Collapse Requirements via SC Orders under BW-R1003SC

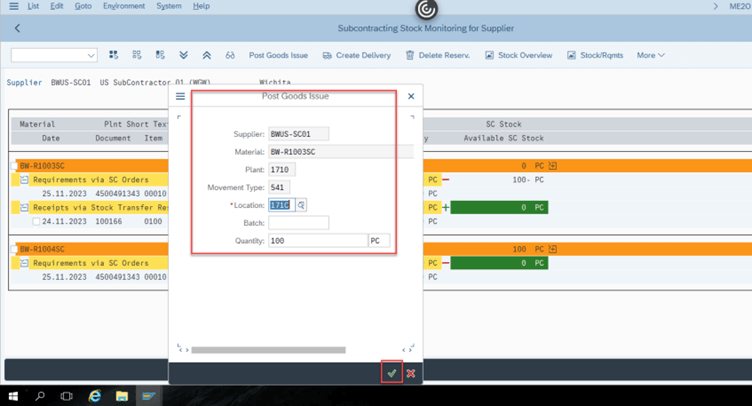click(24, 180)
